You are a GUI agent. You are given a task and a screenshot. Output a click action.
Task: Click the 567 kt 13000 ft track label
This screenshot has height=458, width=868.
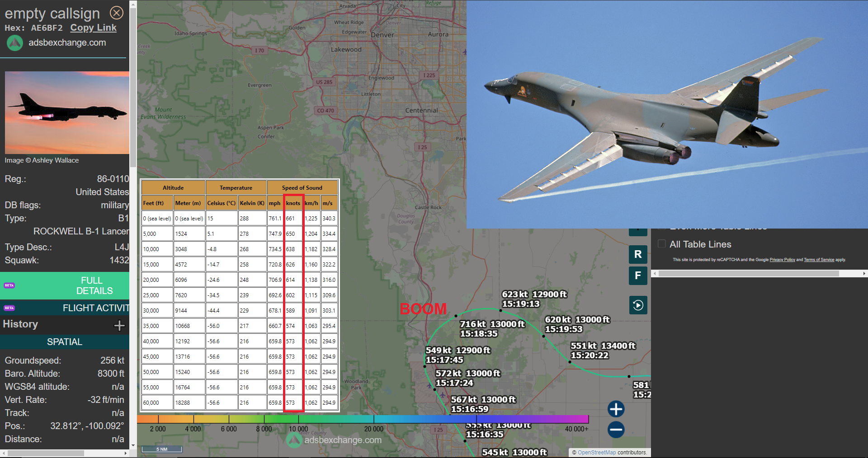483,404
